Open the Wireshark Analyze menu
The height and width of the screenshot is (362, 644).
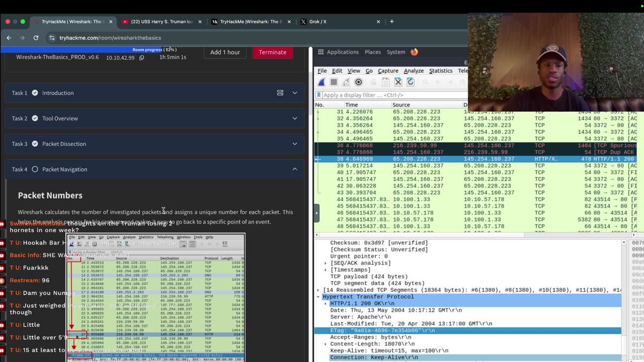coord(414,71)
